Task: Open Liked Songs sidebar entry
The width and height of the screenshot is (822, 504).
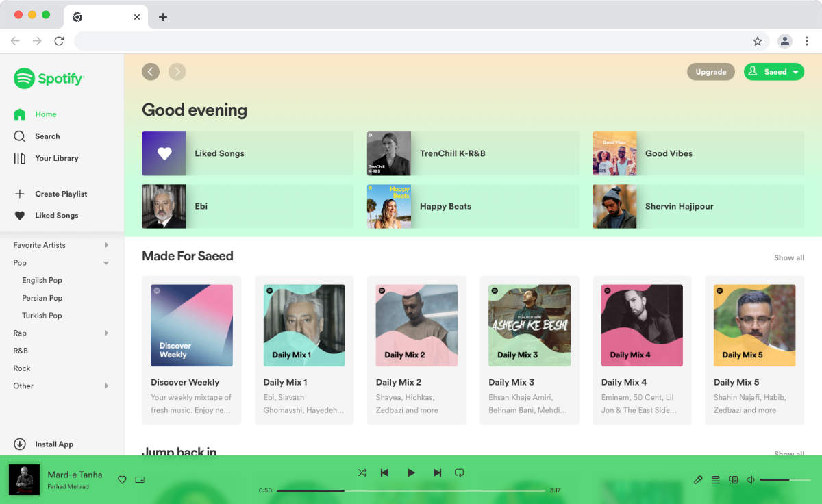Action: click(57, 215)
